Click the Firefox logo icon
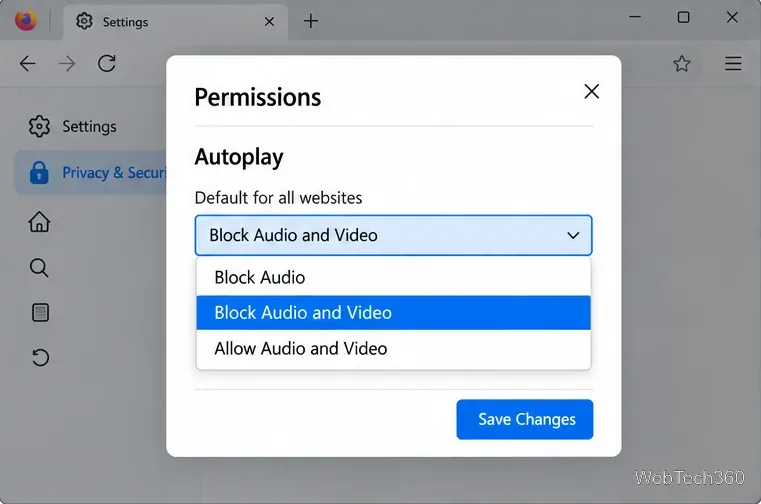Viewport: 761px width, 504px height. click(x=26, y=20)
